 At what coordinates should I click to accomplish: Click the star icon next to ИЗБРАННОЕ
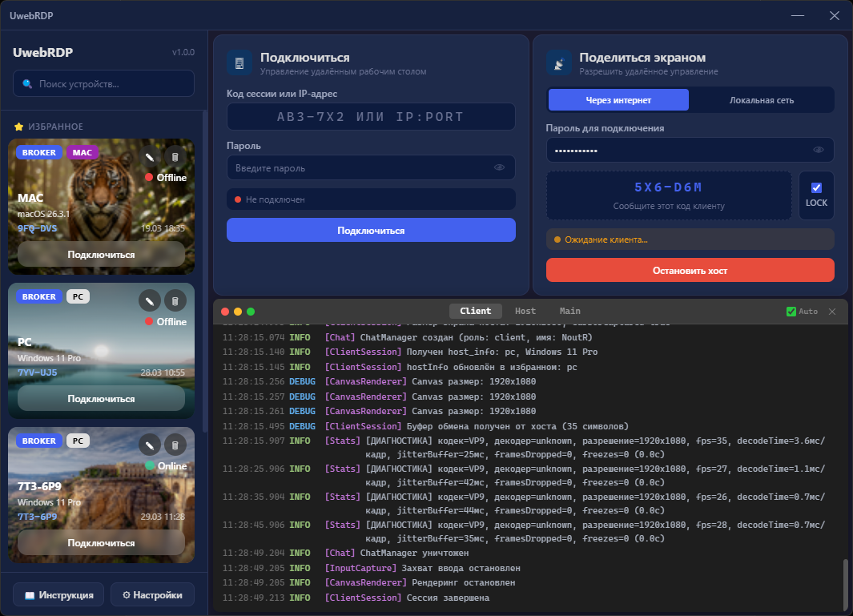click(18, 126)
